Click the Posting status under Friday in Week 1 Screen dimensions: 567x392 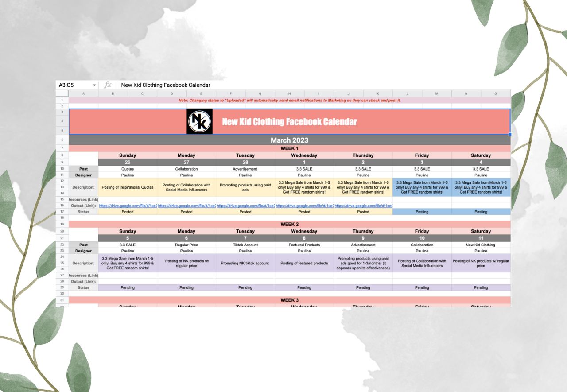point(422,212)
